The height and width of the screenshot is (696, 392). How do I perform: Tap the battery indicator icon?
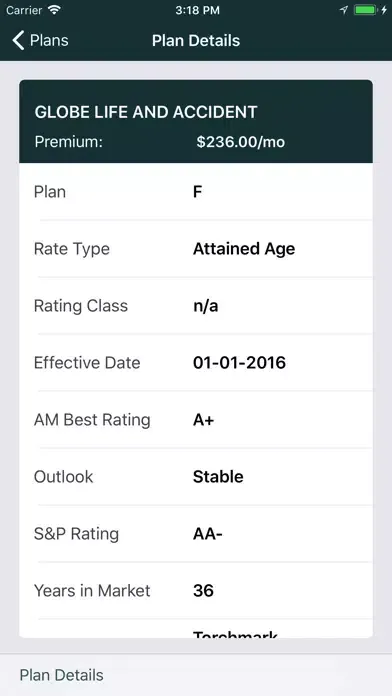click(365, 10)
